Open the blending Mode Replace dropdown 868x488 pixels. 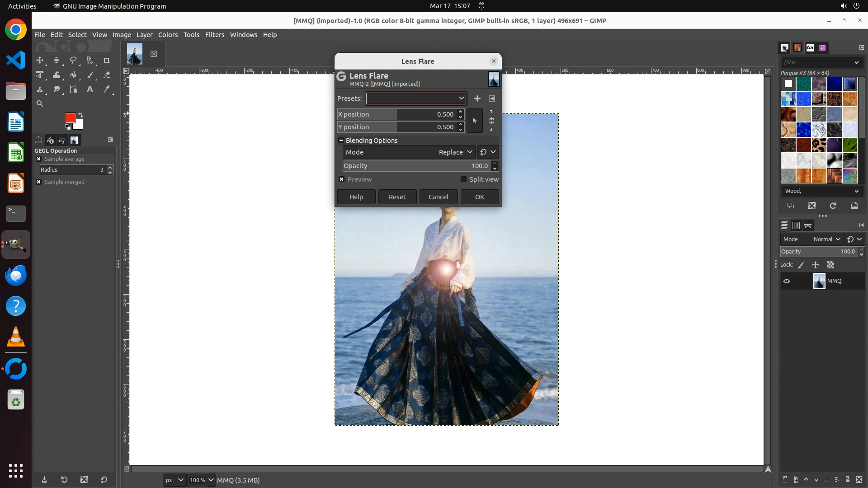tap(455, 152)
